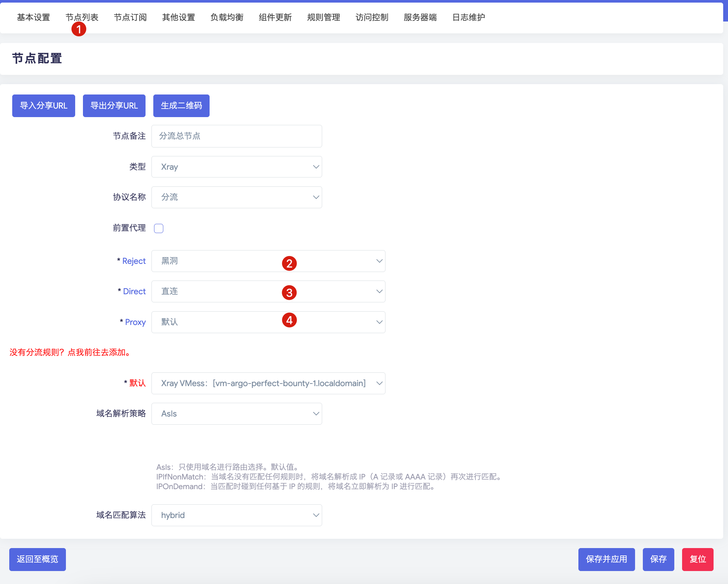Click the 导入分享URL button
This screenshot has height=584, width=728.
(44, 106)
